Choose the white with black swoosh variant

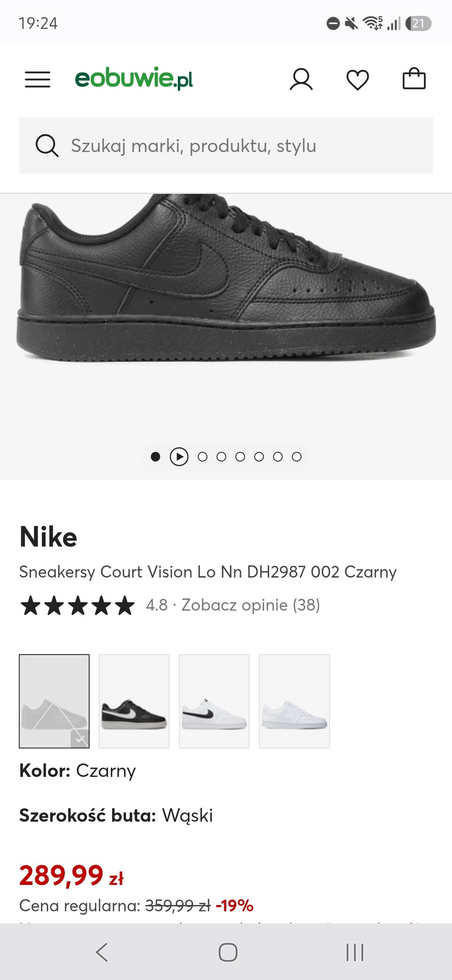214,701
